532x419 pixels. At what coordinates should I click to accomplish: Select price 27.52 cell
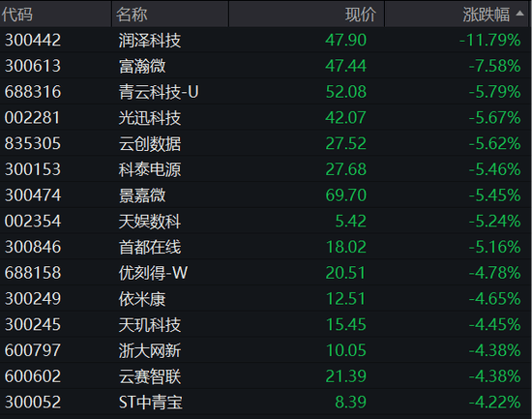tap(345, 143)
